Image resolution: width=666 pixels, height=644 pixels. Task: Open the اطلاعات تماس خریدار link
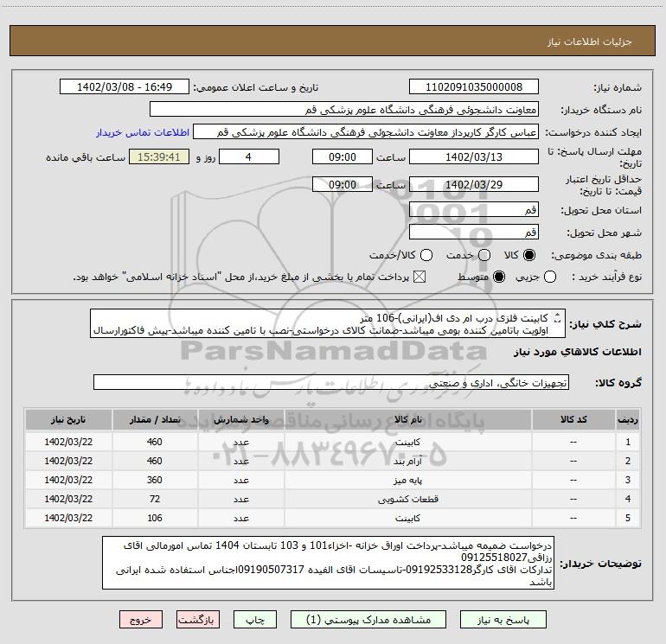point(143,132)
